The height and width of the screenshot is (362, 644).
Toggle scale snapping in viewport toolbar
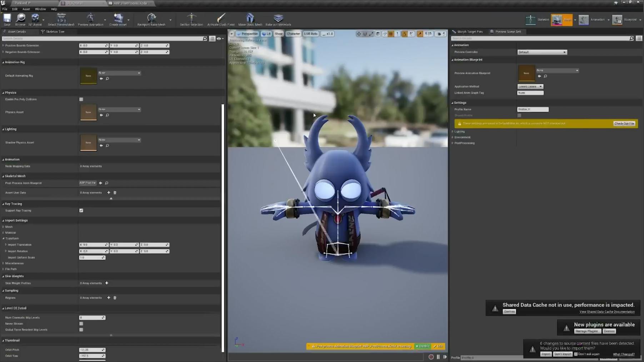click(420, 34)
